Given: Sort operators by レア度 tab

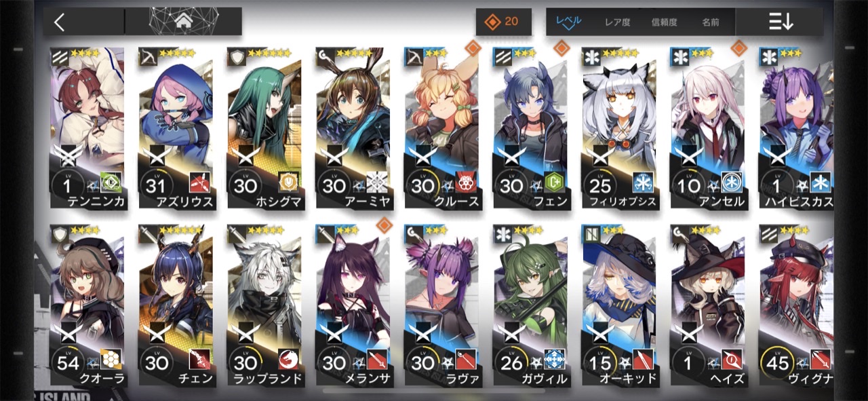Looking at the screenshot, I should [617, 22].
